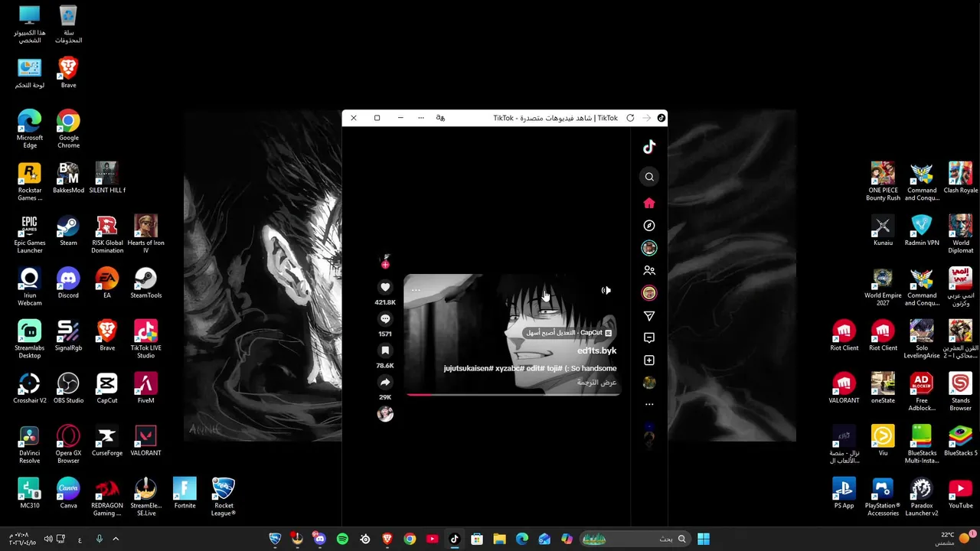Select the Viu desktop shortcut
This screenshot has height=551, width=980.
pos(883,441)
